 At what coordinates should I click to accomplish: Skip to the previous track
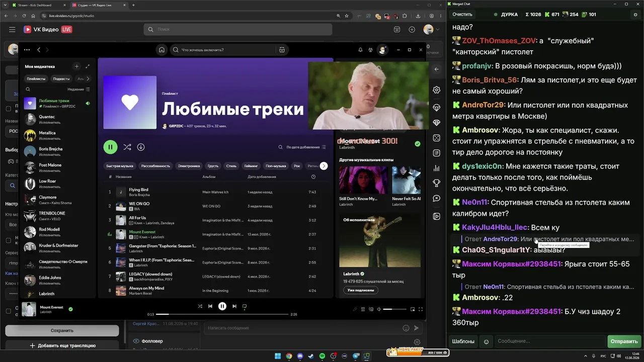coord(210,306)
